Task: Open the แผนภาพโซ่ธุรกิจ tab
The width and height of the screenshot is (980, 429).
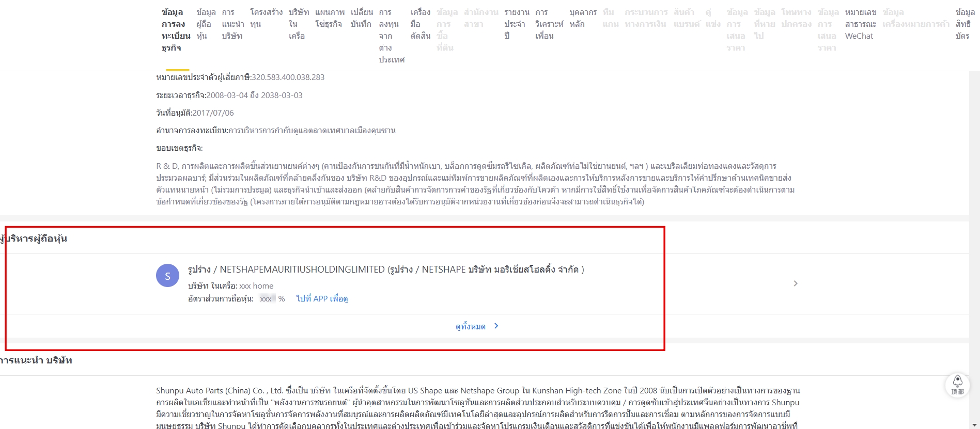Action: [330, 18]
